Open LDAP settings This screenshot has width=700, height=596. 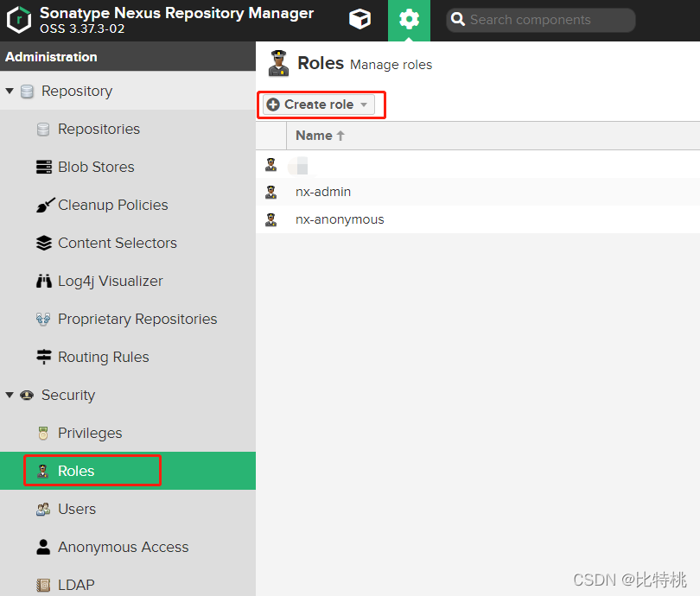point(76,585)
